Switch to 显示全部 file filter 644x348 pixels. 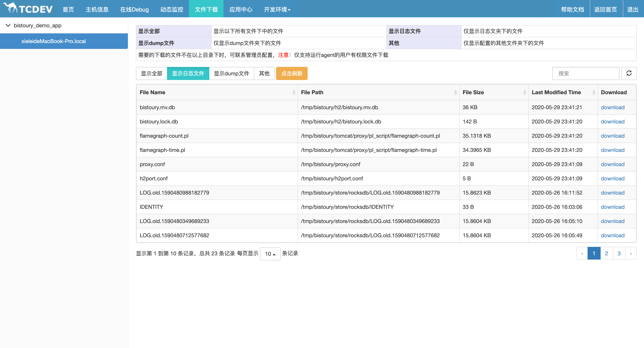(x=151, y=73)
